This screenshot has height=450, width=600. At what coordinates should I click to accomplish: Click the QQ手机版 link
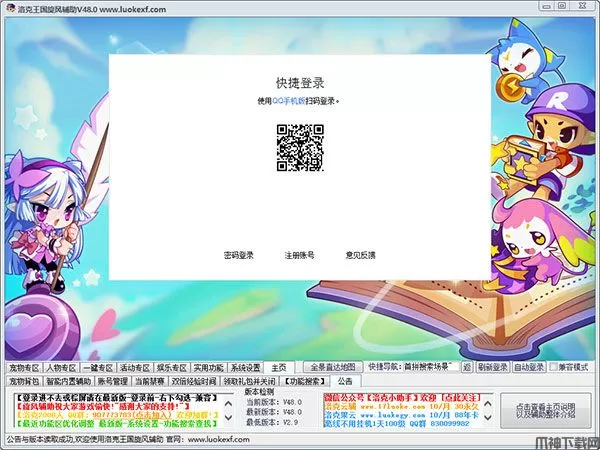[289, 101]
